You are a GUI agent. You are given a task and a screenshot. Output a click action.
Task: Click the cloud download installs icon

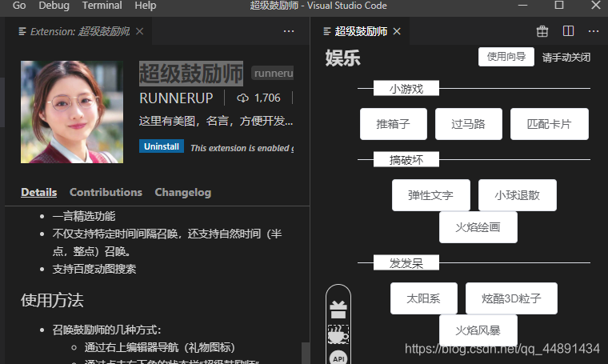click(x=242, y=98)
